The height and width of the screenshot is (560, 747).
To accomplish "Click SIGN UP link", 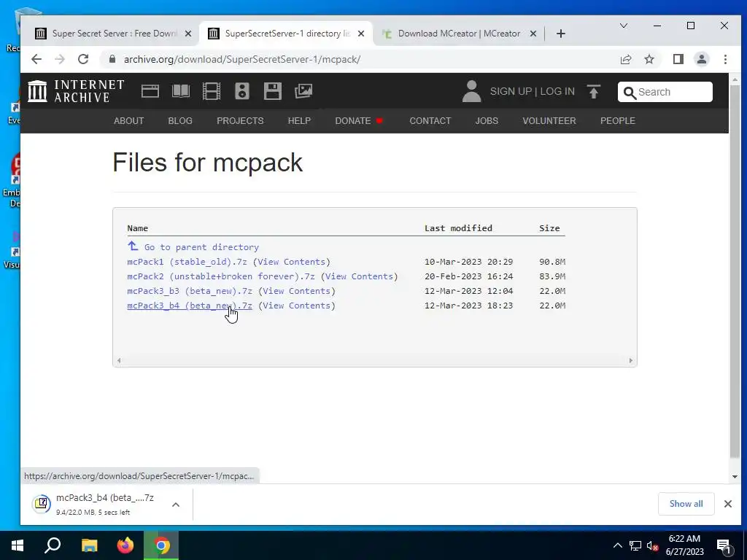I will [511, 91].
